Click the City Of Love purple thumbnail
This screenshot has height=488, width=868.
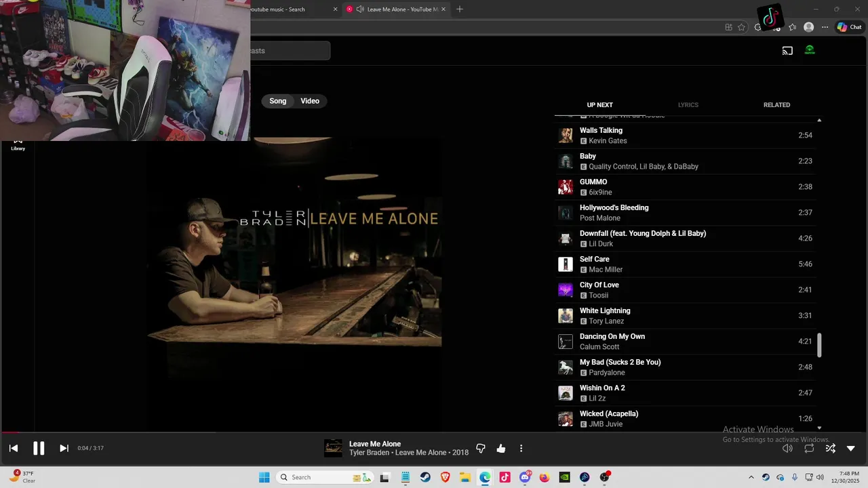click(566, 290)
